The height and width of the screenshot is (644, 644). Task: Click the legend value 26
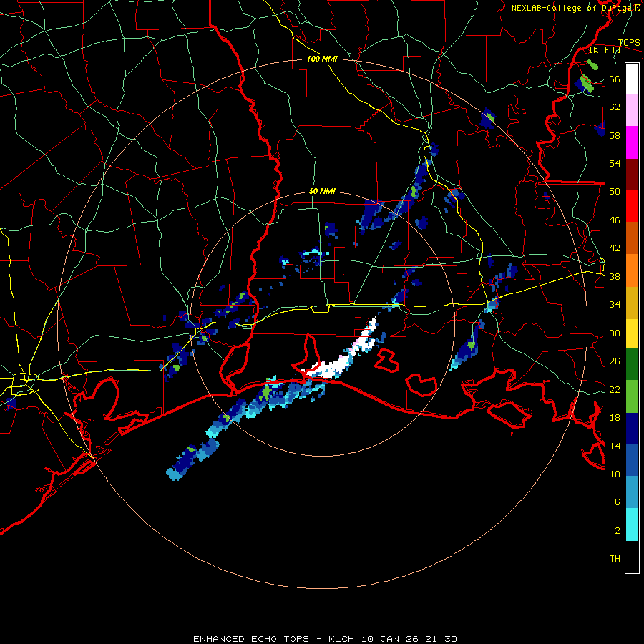(615, 361)
